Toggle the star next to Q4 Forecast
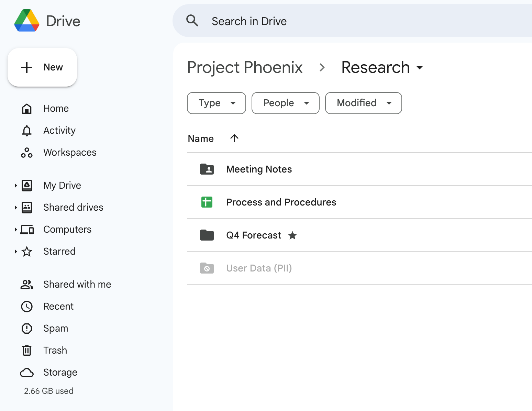Image resolution: width=532 pixels, height=411 pixels. coord(292,235)
